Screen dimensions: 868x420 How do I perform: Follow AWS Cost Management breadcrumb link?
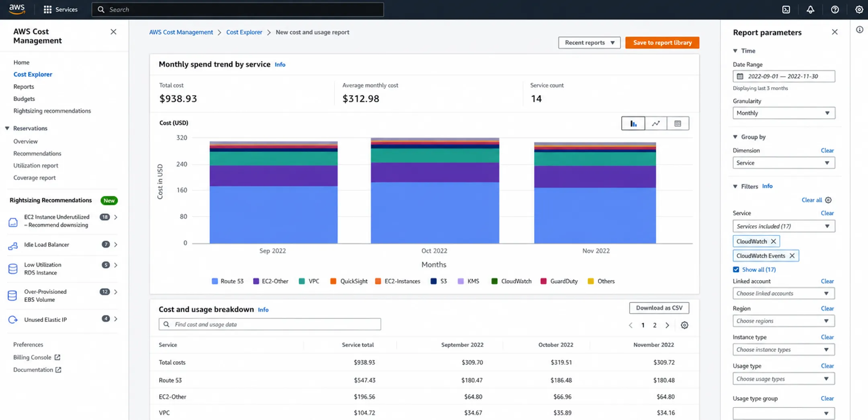coord(181,32)
